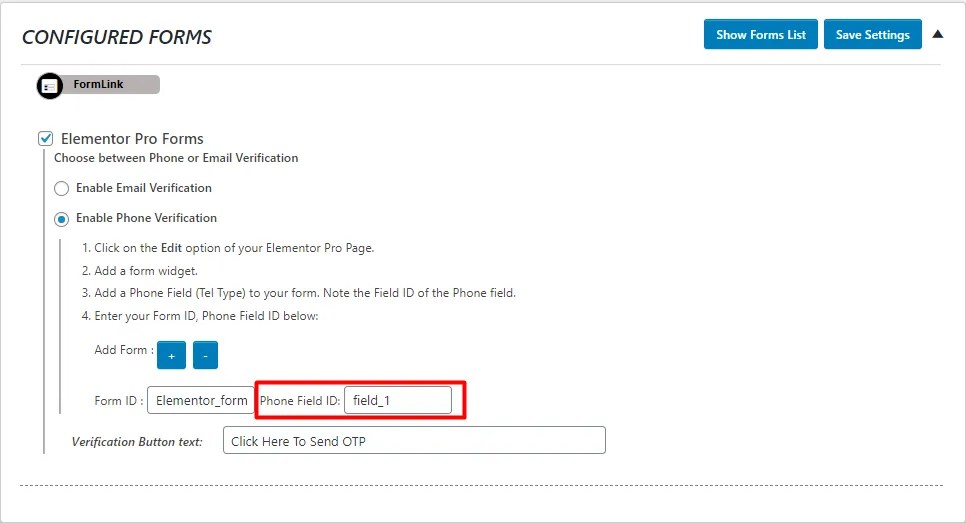Click the Phone Field ID text box
Viewport: 966px width, 523px height.
(x=397, y=401)
